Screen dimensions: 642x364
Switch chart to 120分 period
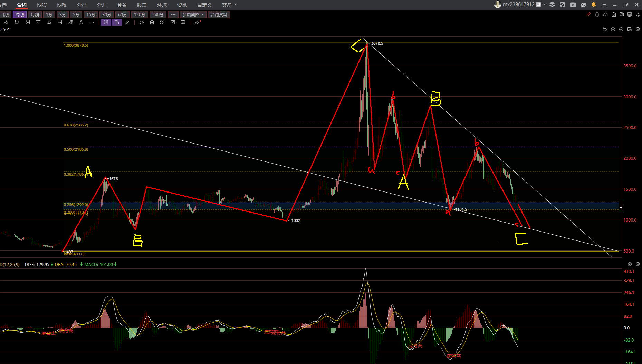(140, 14)
